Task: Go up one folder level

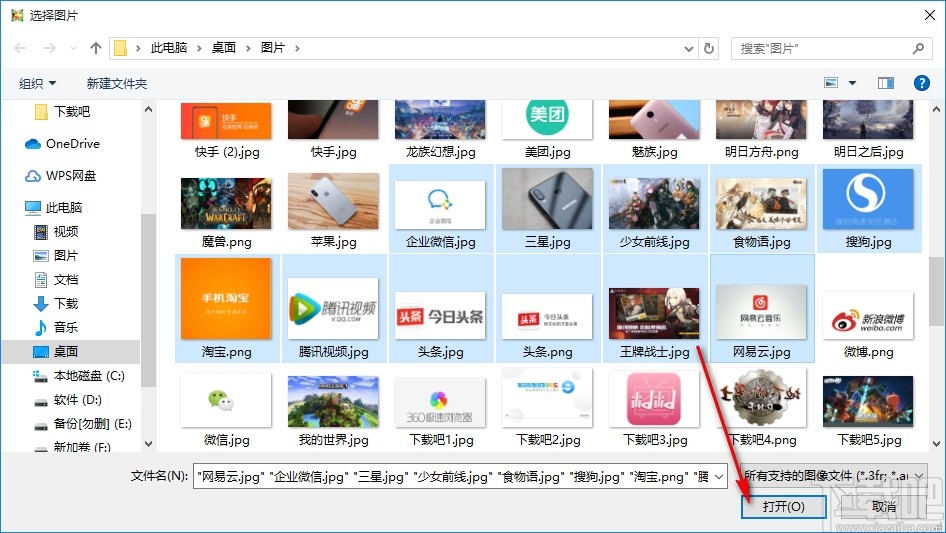Action: click(x=95, y=48)
